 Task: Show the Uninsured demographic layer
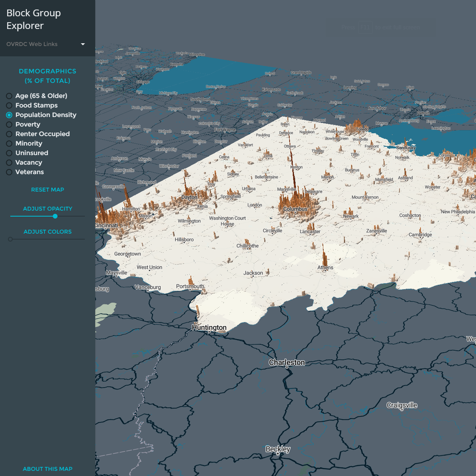pos(9,153)
